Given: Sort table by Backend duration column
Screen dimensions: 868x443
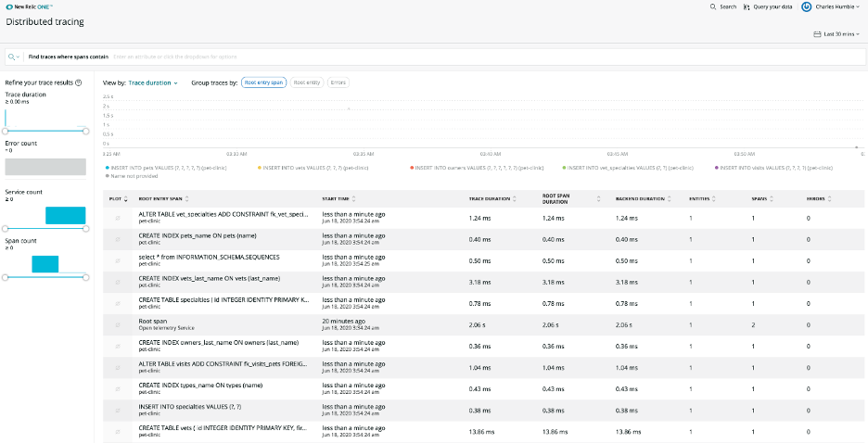Looking at the screenshot, I should 644,199.
